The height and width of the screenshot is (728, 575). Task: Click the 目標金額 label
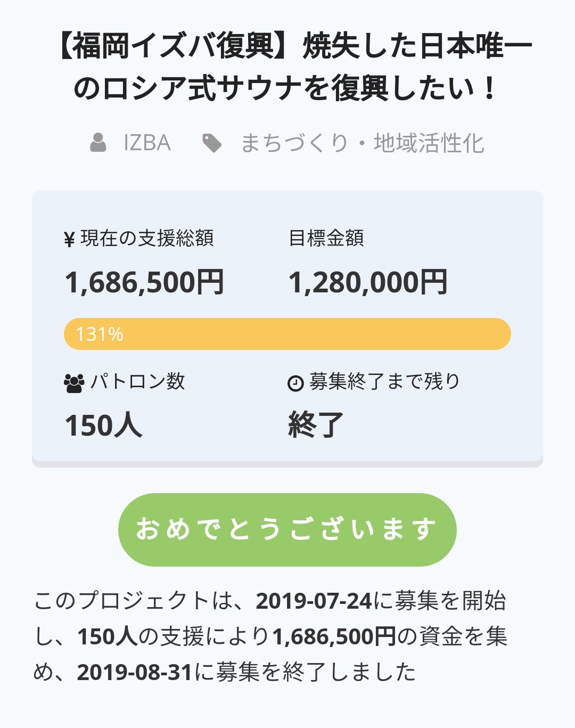tap(326, 238)
